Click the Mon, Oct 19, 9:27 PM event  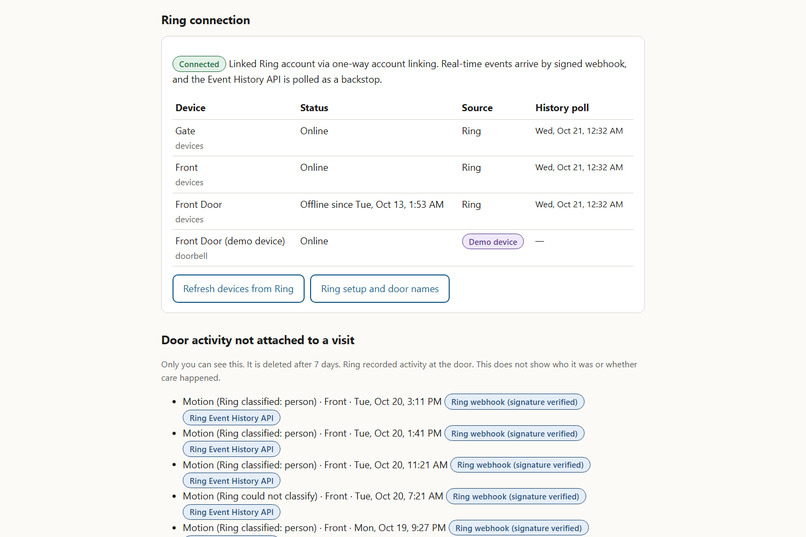(x=314, y=528)
